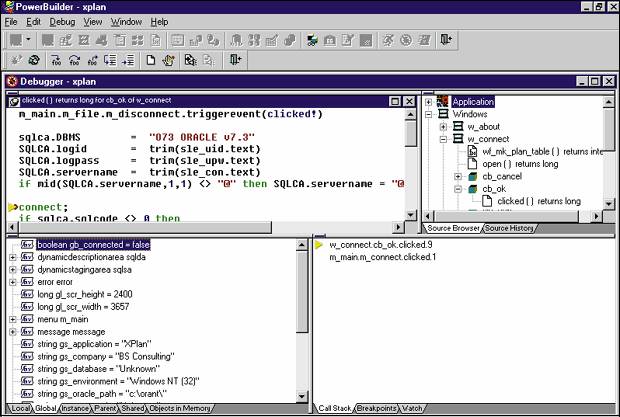This screenshot has width=620, height=417.
Task: Open the Window menu
Action: pos(126,22)
